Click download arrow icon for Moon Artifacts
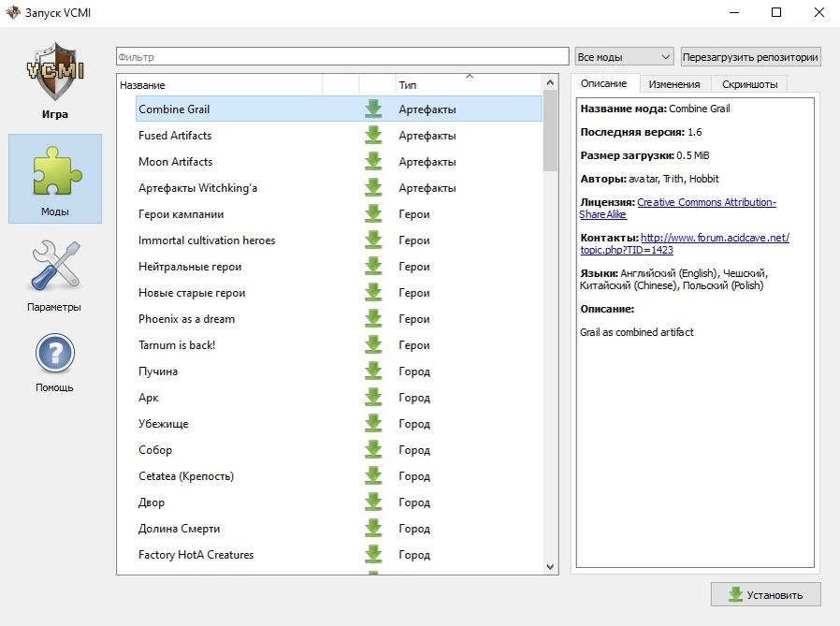The height and width of the screenshot is (626, 840). (373, 161)
